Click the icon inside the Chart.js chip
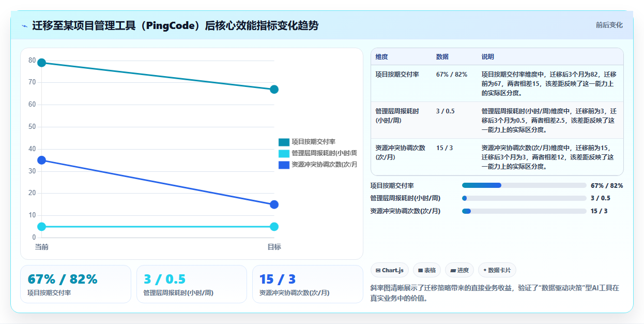This screenshot has width=644, height=324. point(378,270)
